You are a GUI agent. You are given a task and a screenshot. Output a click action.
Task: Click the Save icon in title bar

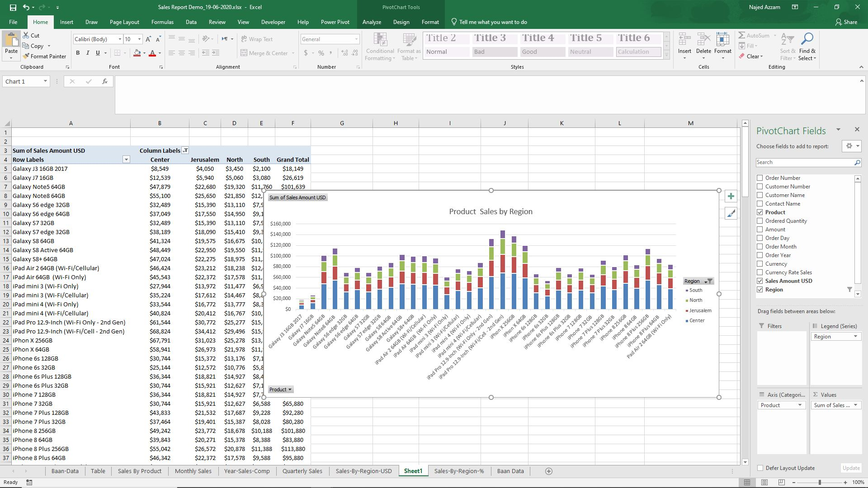(13, 7)
